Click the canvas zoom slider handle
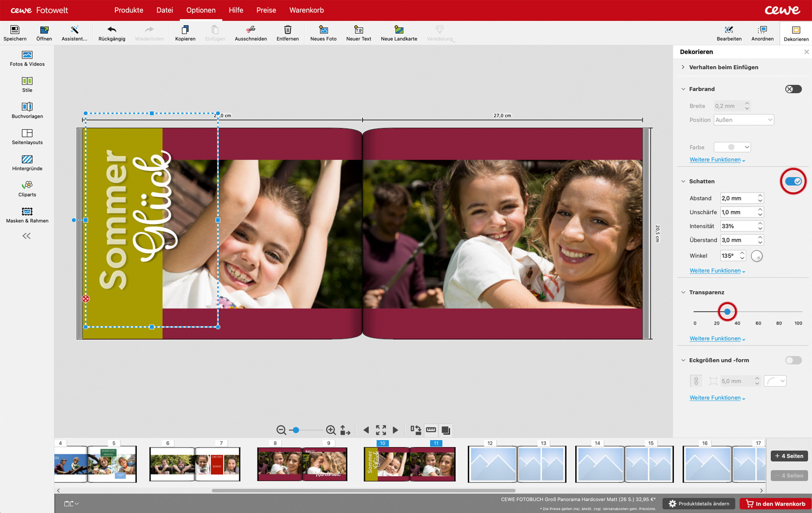812x513 pixels. click(x=296, y=430)
